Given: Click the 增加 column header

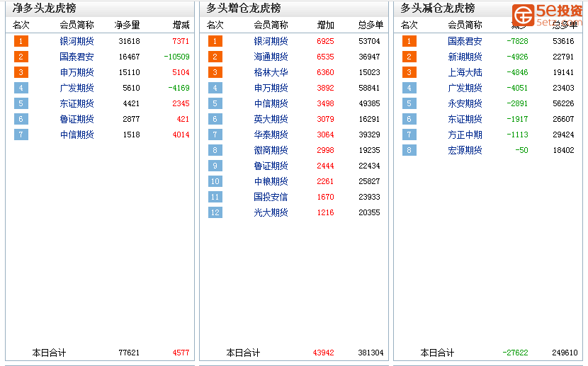Looking at the screenshot, I should click(x=325, y=25).
